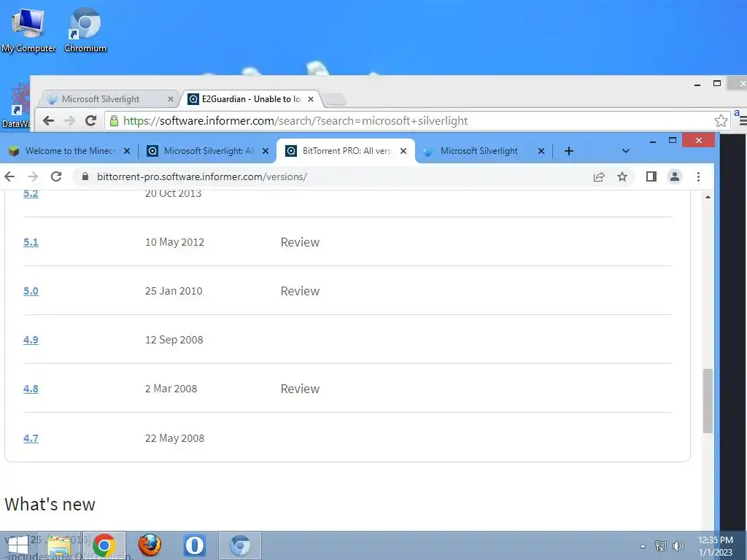Viewport: 747px width, 560px height.
Task: Open version 5.1 link
Action: (31, 242)
